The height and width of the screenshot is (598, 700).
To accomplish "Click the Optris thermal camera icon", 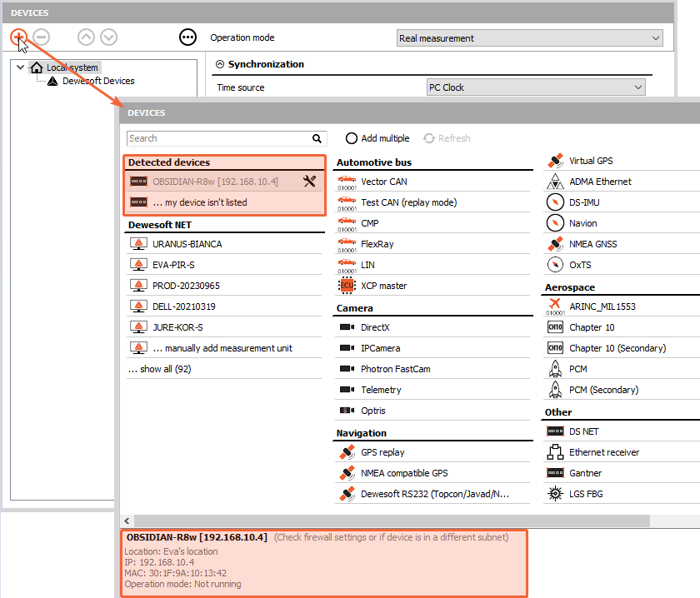I will (x=347, y=410).
